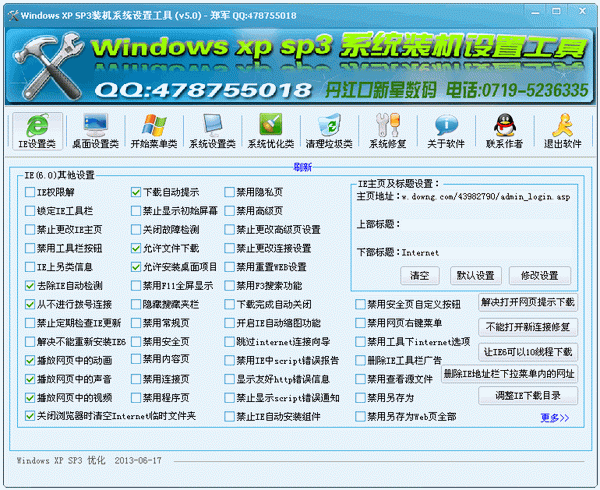Open the 系统设置类 computer icon
The width and height of the screenshot is (600, 490).
pos(212,131)
